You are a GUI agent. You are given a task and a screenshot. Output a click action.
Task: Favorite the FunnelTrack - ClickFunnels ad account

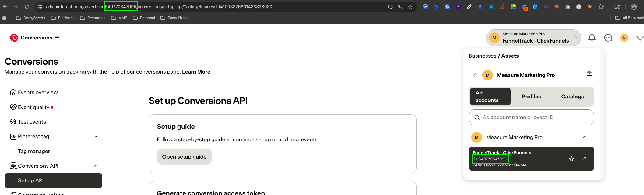572,159
